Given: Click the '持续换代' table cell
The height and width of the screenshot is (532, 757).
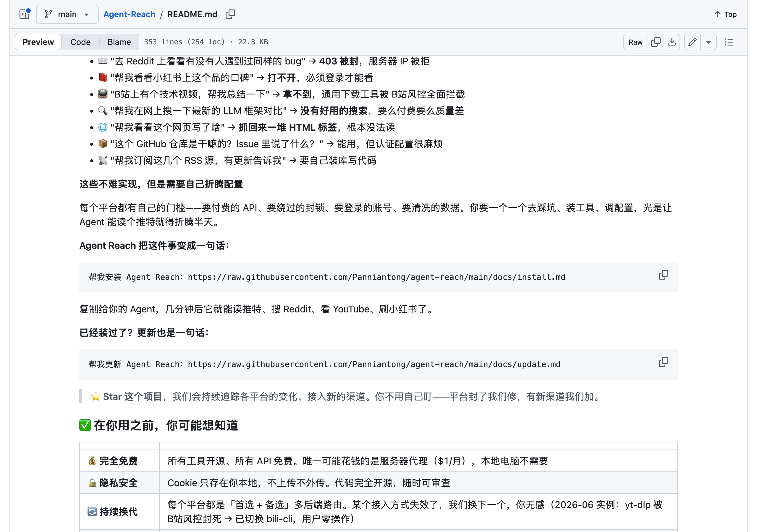Looking at the screenshot, I should coord(119,512).
